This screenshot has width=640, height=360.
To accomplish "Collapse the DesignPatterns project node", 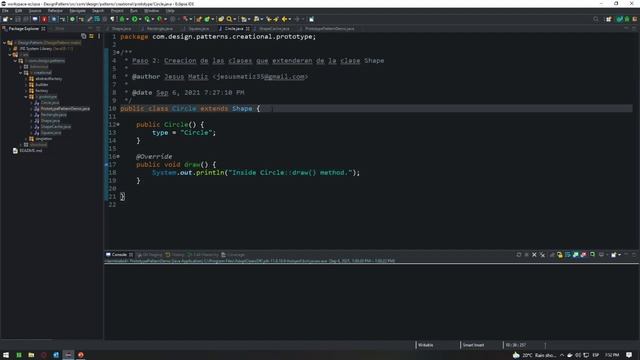I will point(4,42).
